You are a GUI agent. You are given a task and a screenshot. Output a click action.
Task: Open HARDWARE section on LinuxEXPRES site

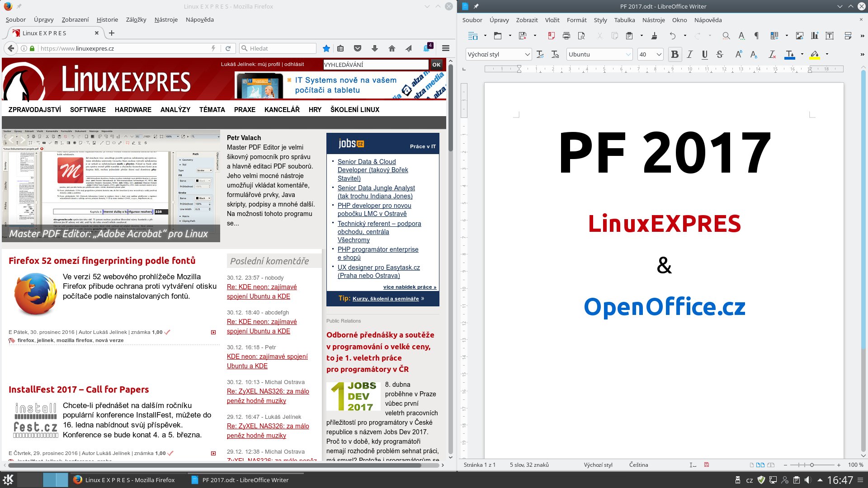(133, 109)
